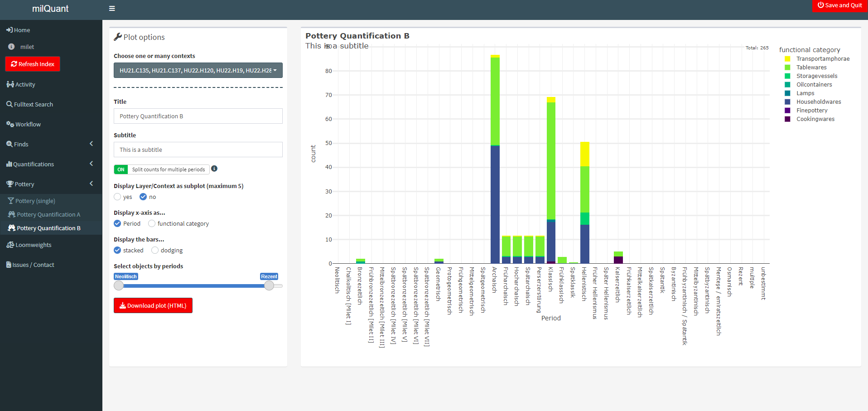Click the info icon beside split counts

[x=214, y=169]
